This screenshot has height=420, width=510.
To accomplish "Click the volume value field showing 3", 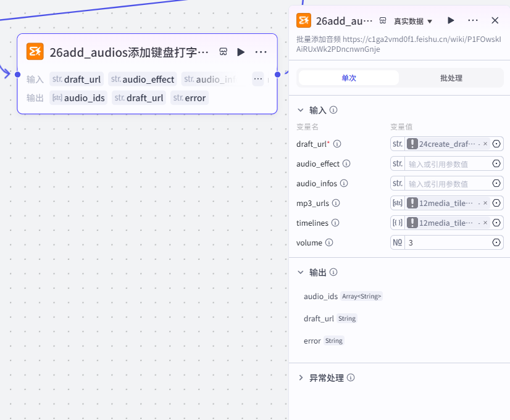I will 448,242.
